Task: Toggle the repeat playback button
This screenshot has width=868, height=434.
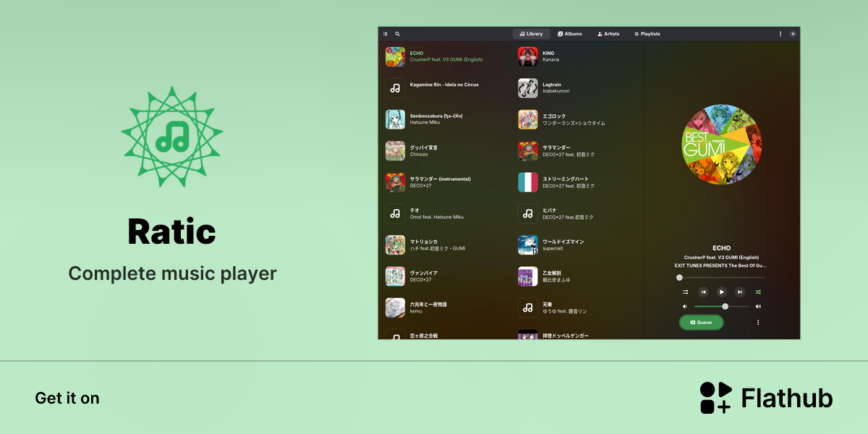Action: click(x=685, y=292)
